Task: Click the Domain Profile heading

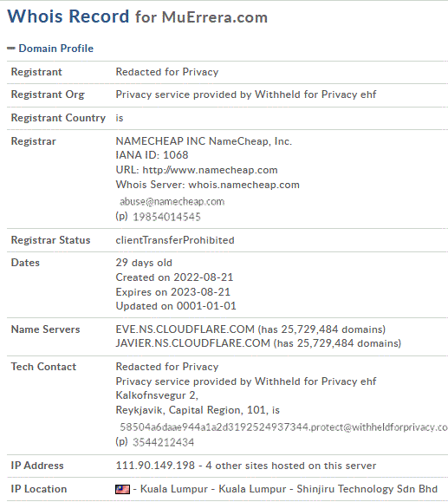Action: 56,49
